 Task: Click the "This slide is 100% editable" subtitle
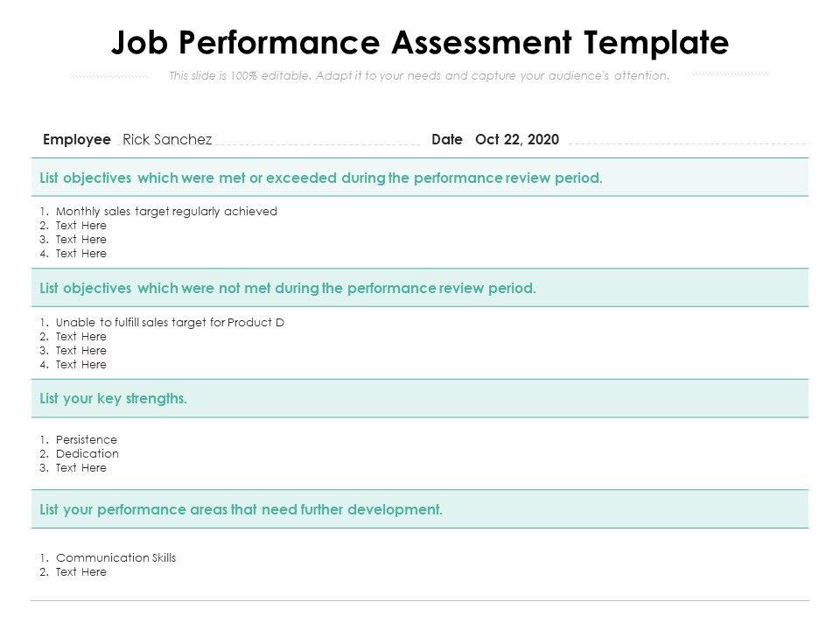(x=419, y=76)
